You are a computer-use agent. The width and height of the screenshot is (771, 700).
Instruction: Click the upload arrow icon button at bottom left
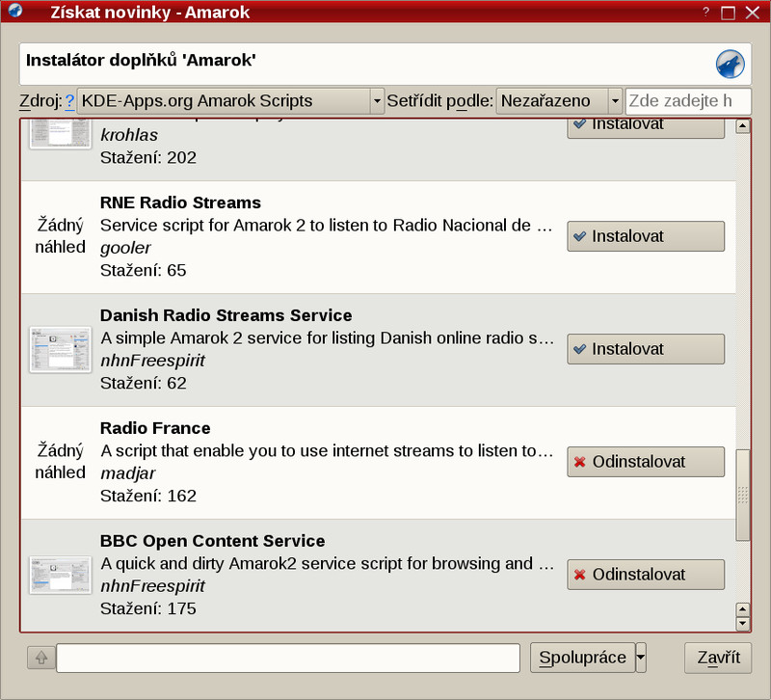click(41, 658)
